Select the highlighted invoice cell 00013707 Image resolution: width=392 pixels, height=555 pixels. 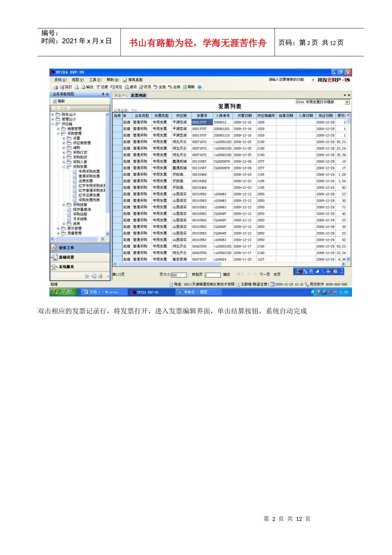pos(202,122)
